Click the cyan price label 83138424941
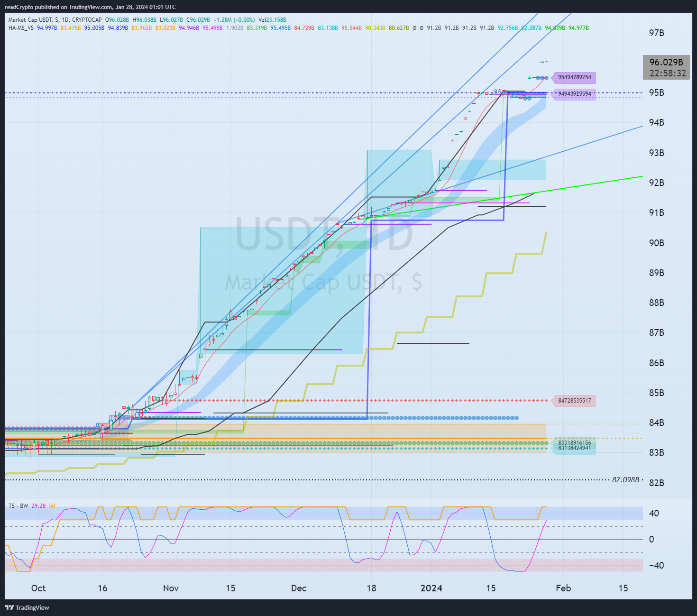 point(575,448)
